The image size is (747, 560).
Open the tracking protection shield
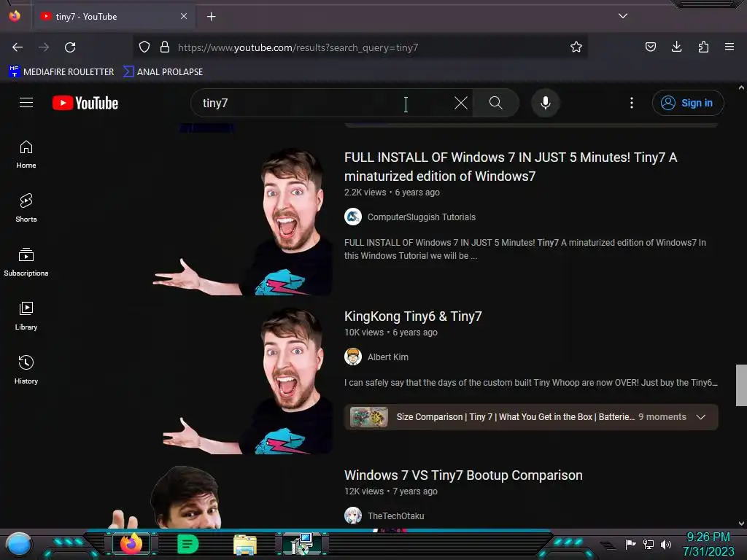[144, 47]
